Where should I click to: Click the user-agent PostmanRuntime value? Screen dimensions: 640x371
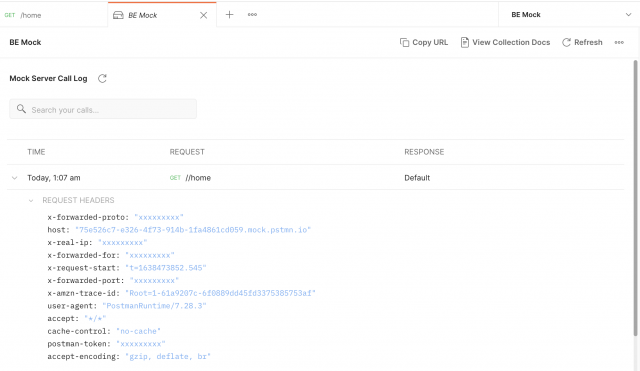point(154,306)
